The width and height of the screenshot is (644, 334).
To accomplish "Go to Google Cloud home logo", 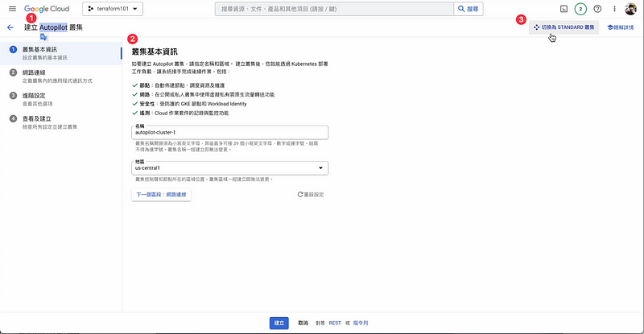I will (47, 9).
